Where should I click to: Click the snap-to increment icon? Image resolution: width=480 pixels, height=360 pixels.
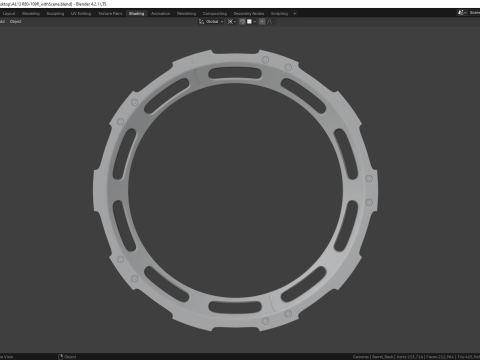click(249, 22)
